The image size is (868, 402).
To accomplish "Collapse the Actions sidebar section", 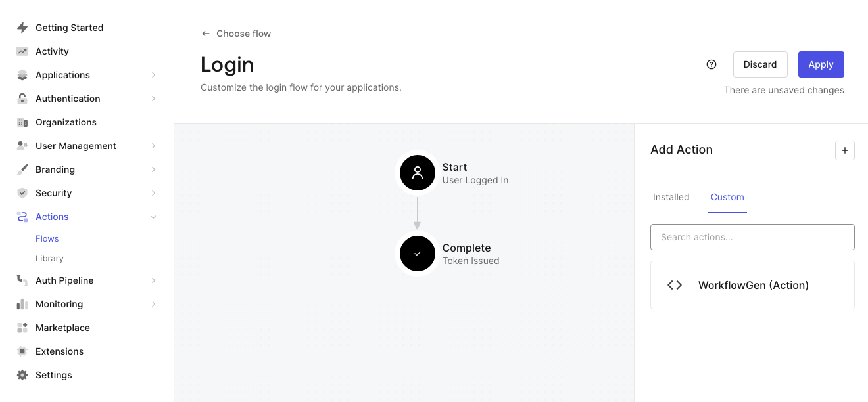I will point(153,217).
